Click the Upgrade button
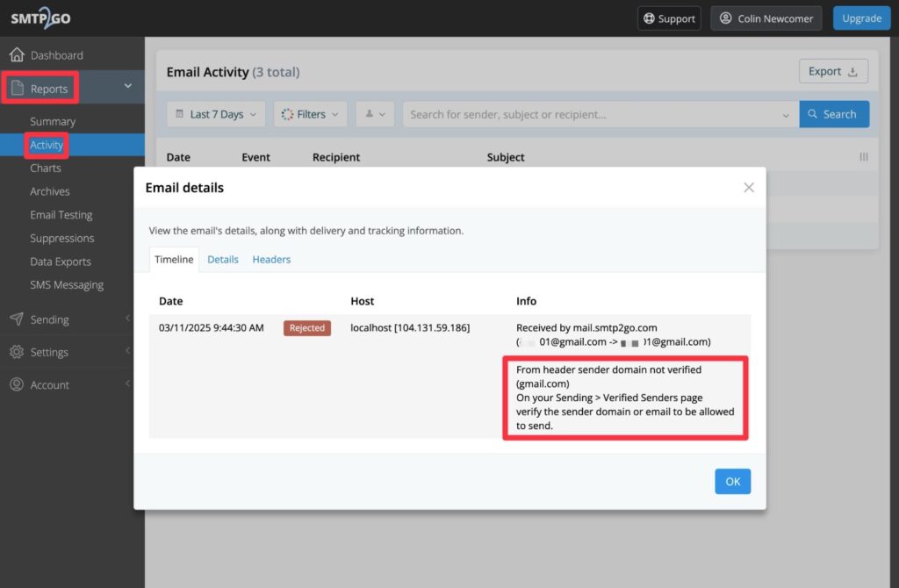 tap(861, 18)
